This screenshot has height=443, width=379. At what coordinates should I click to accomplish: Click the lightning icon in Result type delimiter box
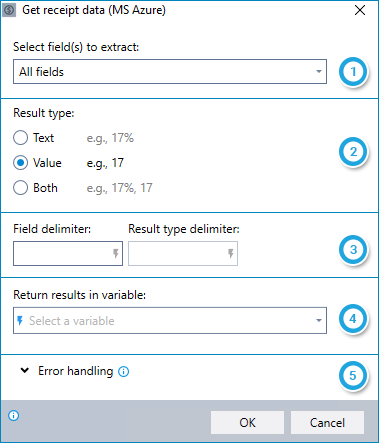pyautogui.click(x=231, y=254)
